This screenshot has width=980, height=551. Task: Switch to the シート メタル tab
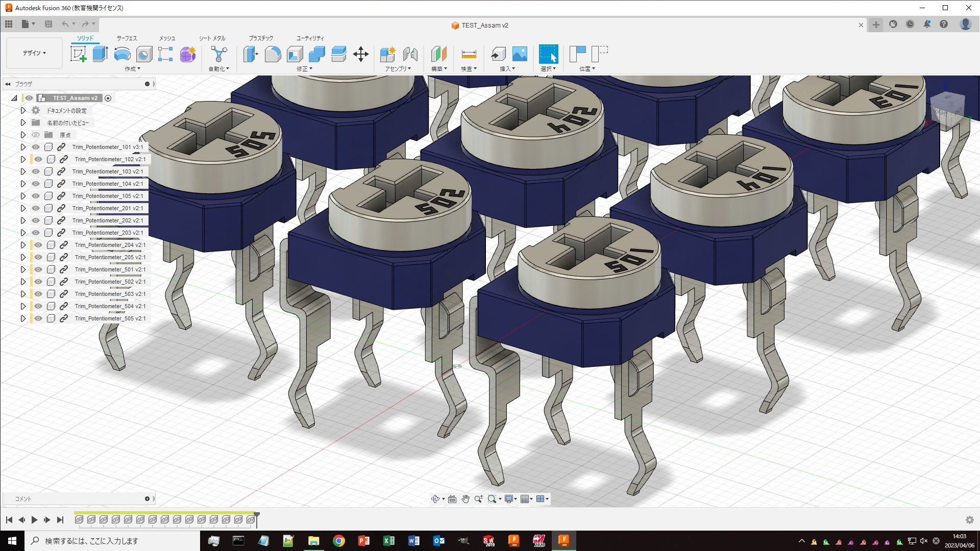212,38
